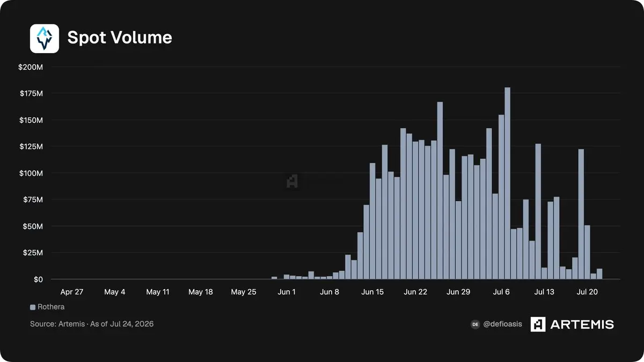Open the @defioasis handle link
The width and height of the screenshot is (644, 362).
coord(502,324)
